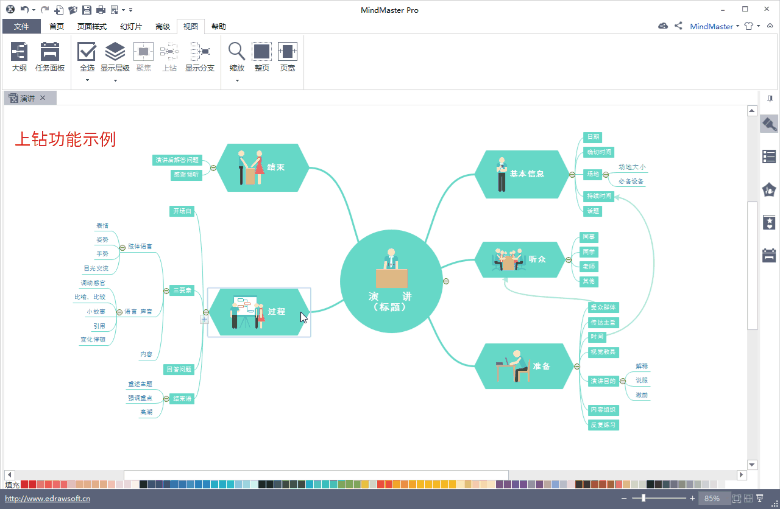Collapse the 基本信息 branch toggle
780x509 pixels.
pos(572,174)
